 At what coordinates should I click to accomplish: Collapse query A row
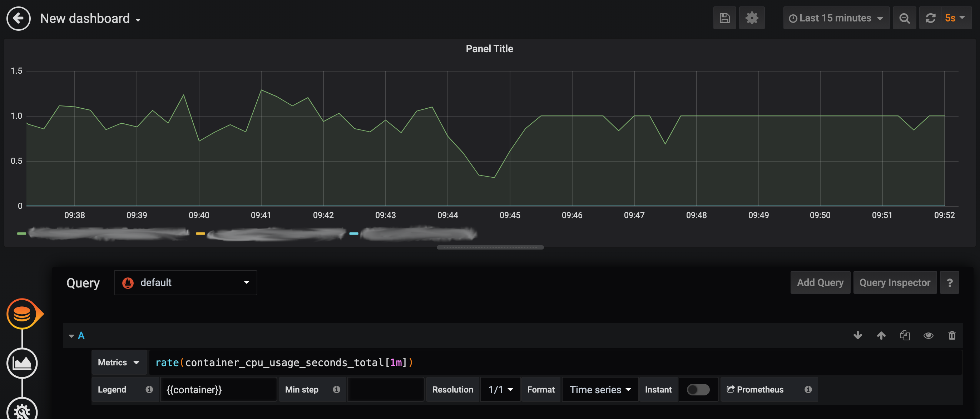[71, 336]
